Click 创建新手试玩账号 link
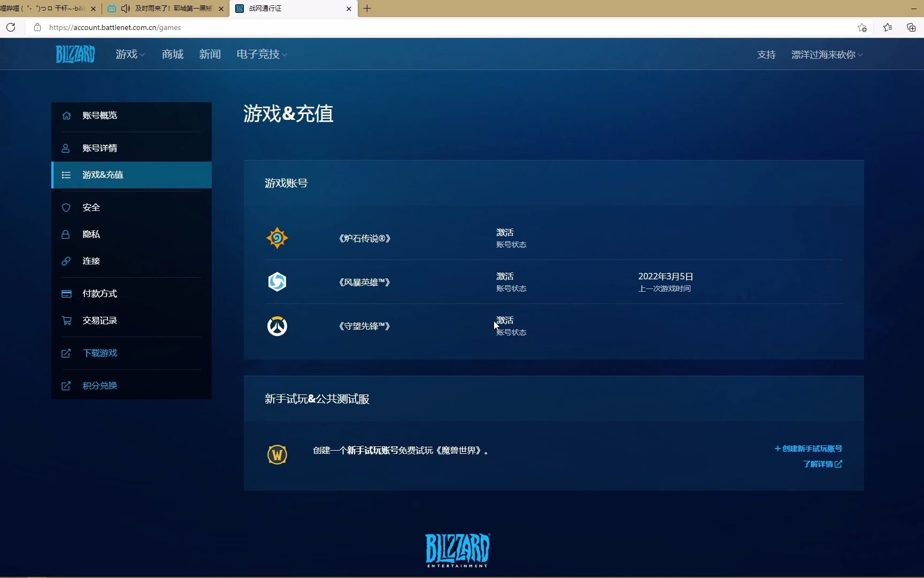 pos(808,449)
